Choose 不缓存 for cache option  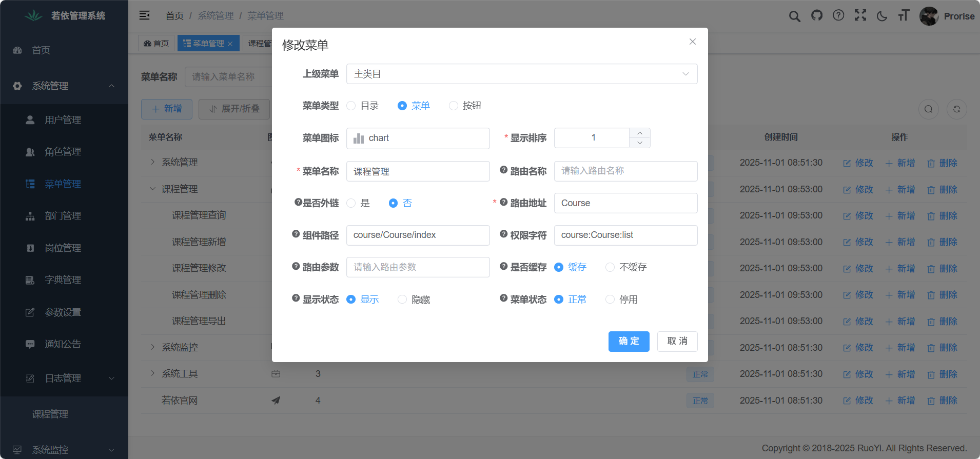coord(610,267)
